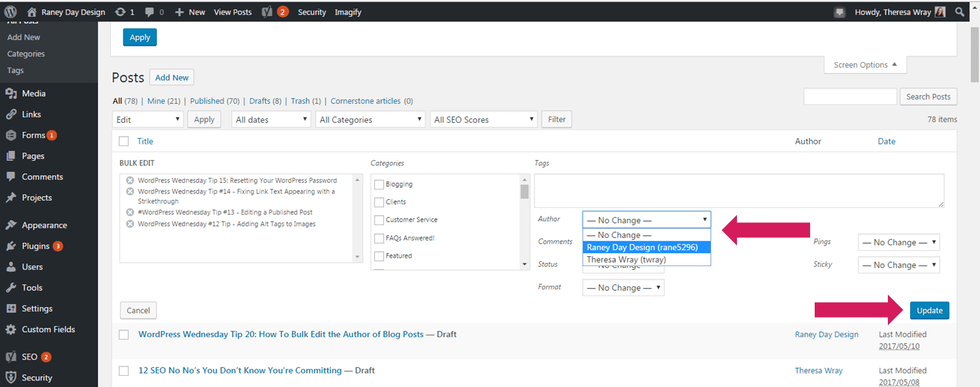Viewport: 980px width, 387px height.
Task: Check the Customer Service category
Action: pos(379,220)
